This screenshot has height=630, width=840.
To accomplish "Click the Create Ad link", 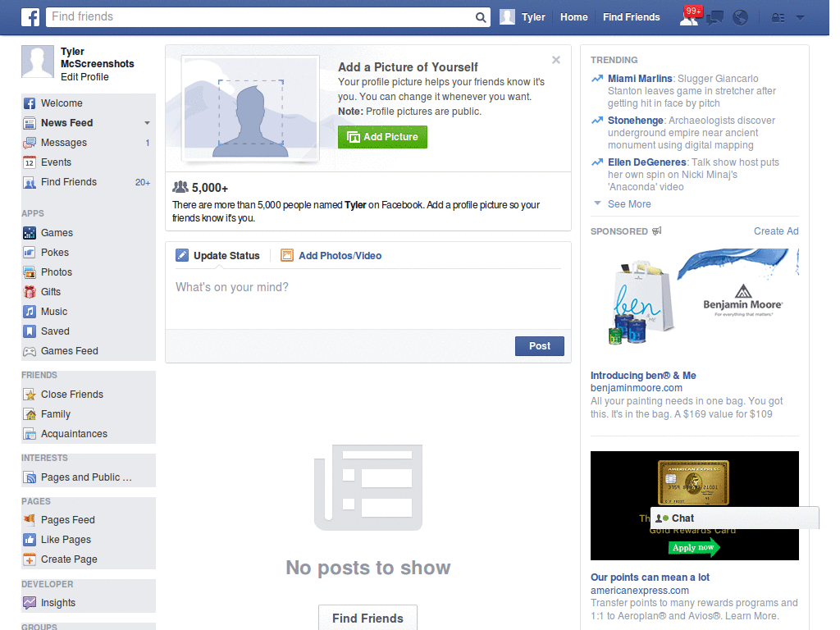I will (x=776, y=231).
